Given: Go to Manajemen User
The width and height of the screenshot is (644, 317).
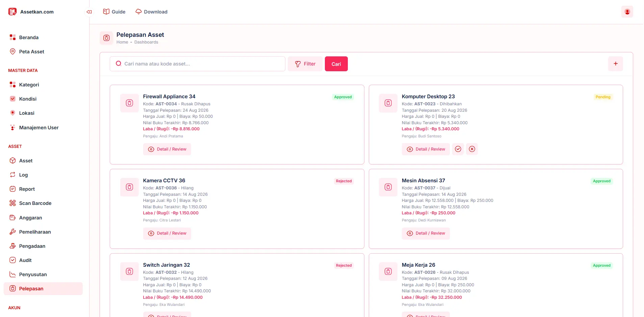Looking at the screenshot, I should pos(43,128).
